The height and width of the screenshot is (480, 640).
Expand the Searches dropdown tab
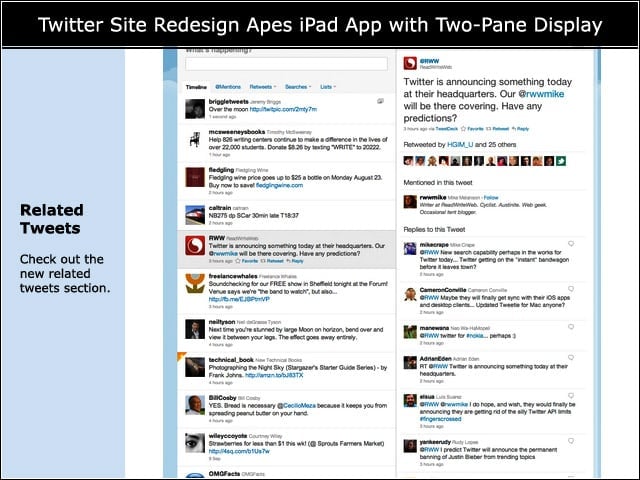click(298, 87)
